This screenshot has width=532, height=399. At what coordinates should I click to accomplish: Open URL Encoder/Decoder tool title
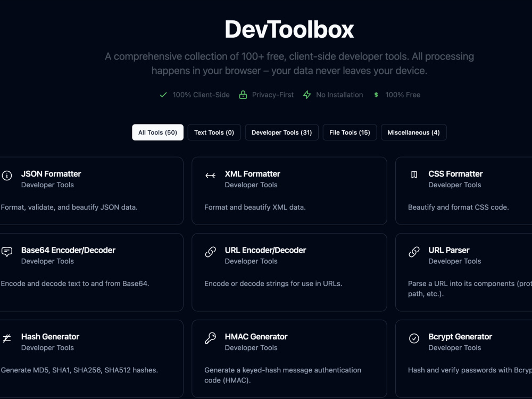265,250
